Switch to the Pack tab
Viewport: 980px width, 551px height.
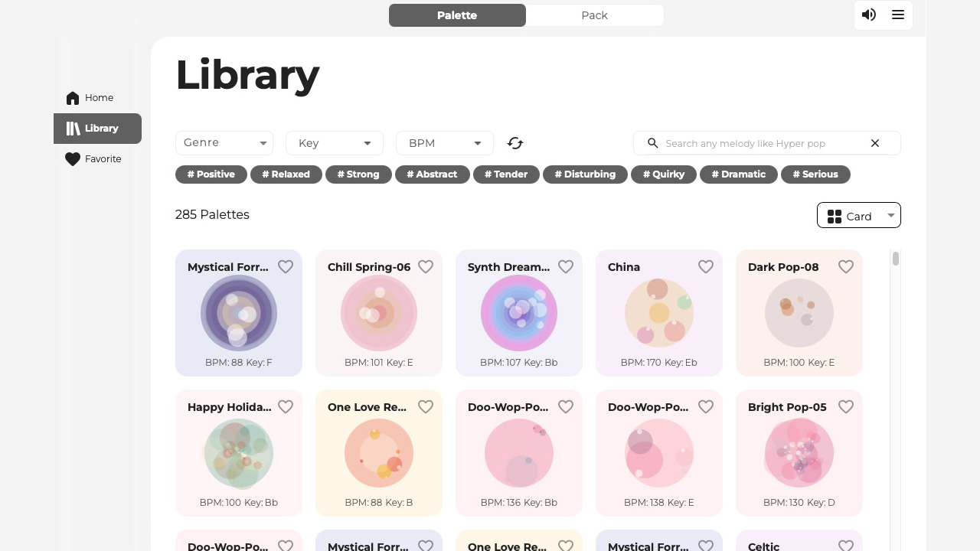pos(594,15)
